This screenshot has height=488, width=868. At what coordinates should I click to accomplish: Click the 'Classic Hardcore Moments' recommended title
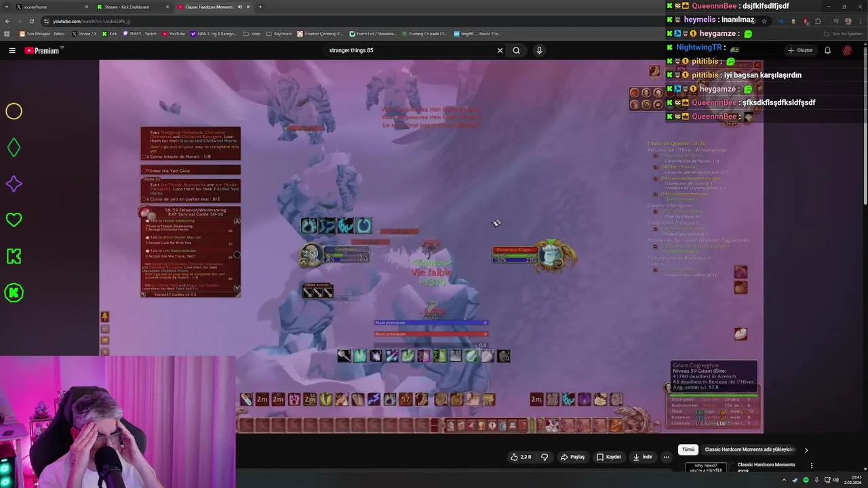(x=766, y=465)
